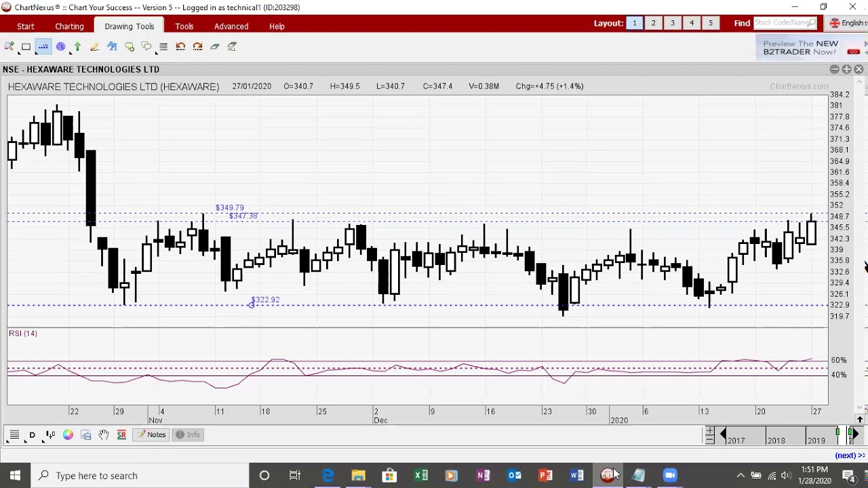The width and height of the screenshot is (868, 488).
Task: Open the Help tab
Action: coord(277,26)
